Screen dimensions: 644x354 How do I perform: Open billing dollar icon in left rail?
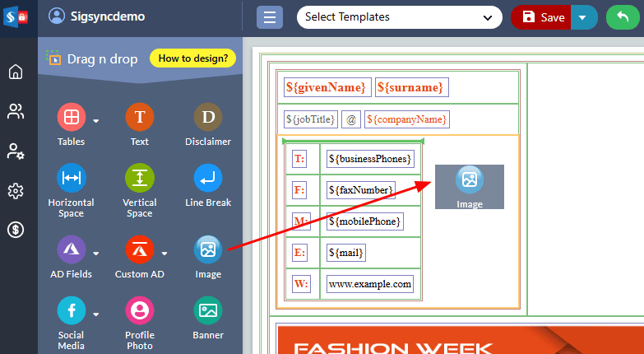pyautogui.click(x=15, y=231)
